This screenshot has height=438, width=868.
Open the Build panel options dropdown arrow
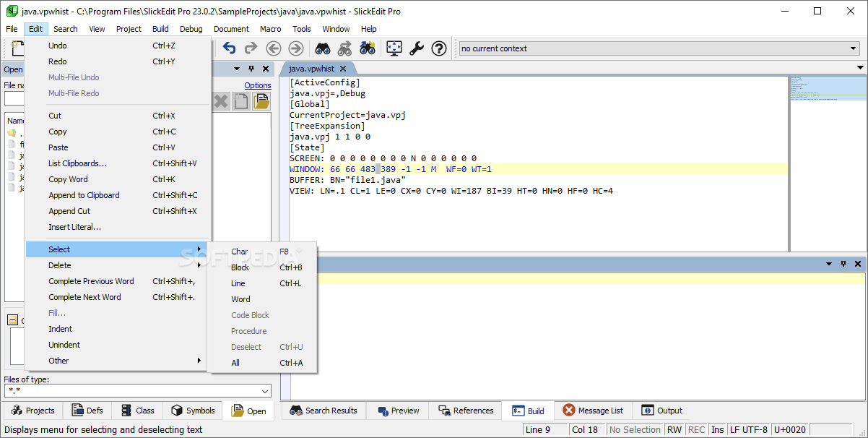830,264
